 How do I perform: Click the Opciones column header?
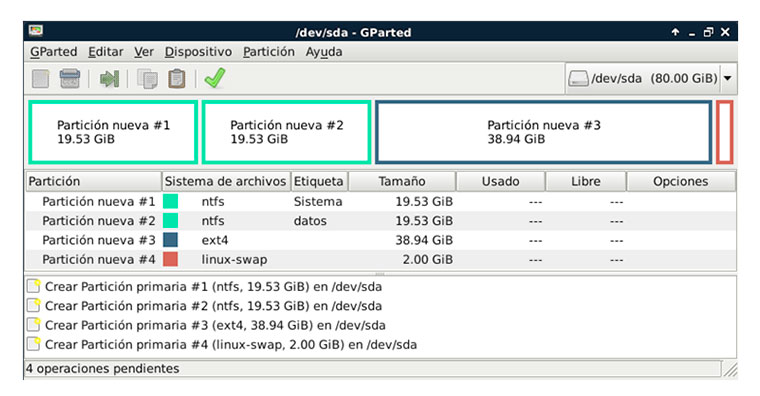681,181
